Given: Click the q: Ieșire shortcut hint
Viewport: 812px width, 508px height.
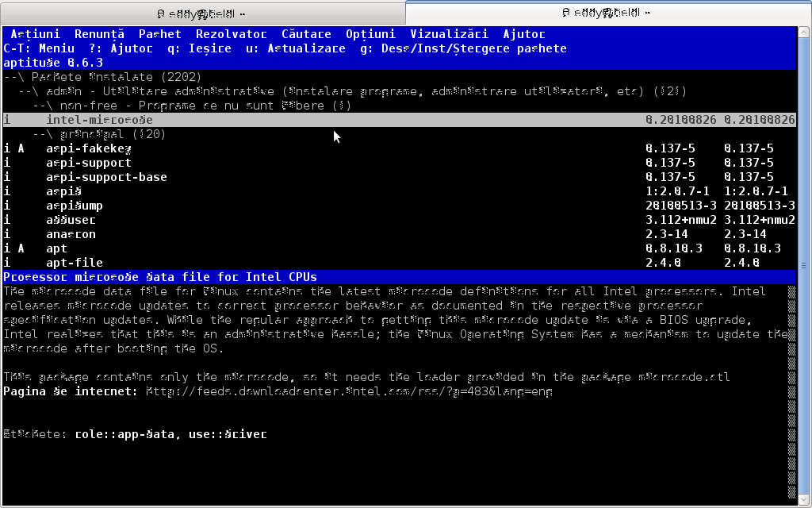Looking at the screenshot, I should tap(199, 48).
